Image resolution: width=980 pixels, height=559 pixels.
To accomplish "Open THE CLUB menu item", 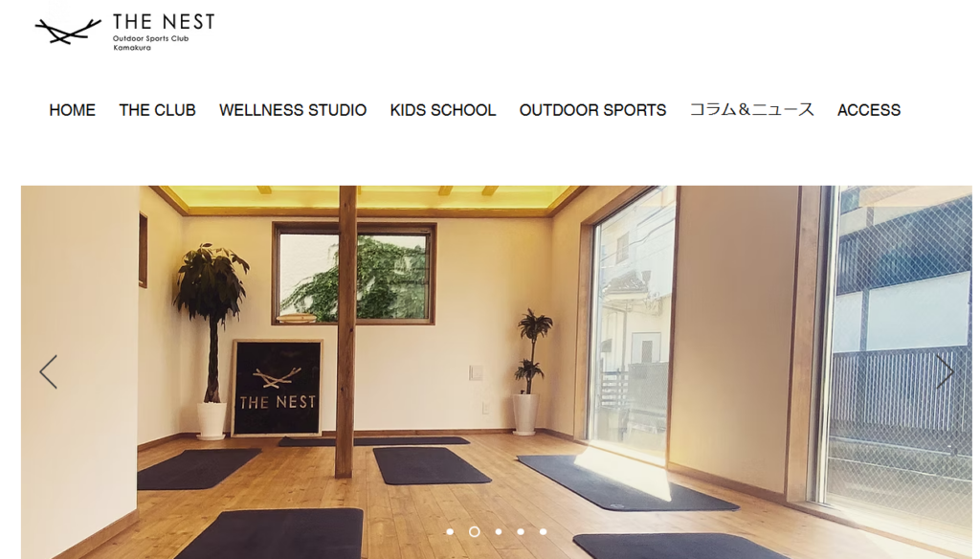I will pyautogui.click(x=158, y=110).
